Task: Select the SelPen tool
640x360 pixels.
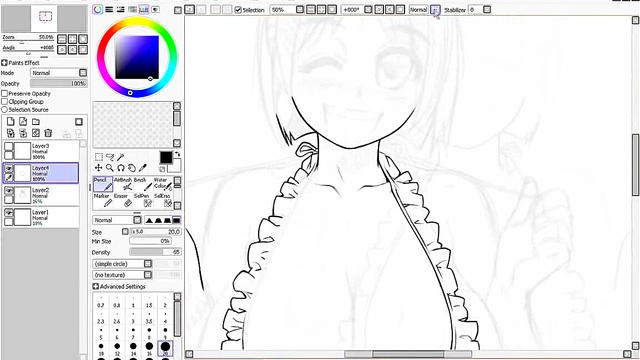Action: click(142, 201)
